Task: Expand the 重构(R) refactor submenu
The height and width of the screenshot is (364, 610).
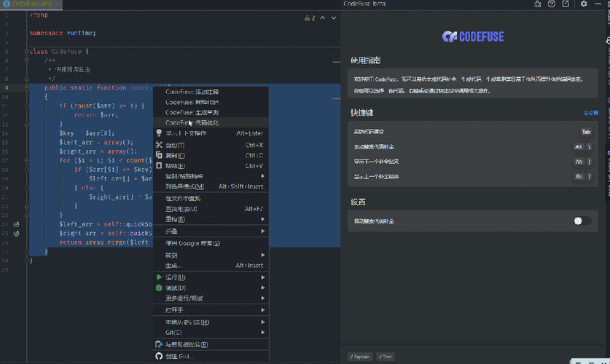Action: point(211,219)
